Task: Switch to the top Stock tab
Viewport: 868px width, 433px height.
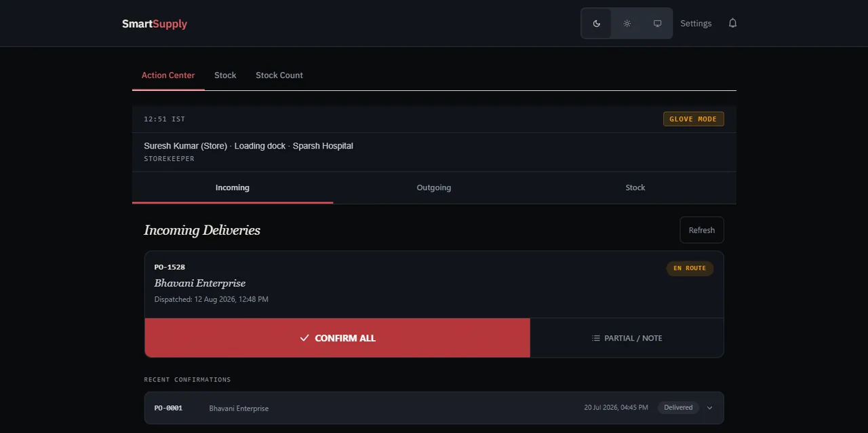Action: tap(225, 75)
